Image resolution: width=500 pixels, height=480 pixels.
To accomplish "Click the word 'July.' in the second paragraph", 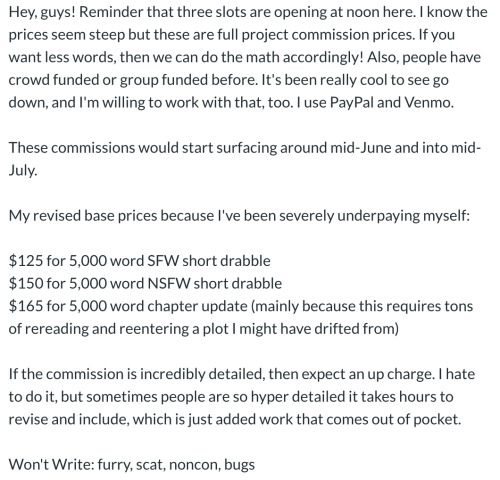I will coord(23,170).
